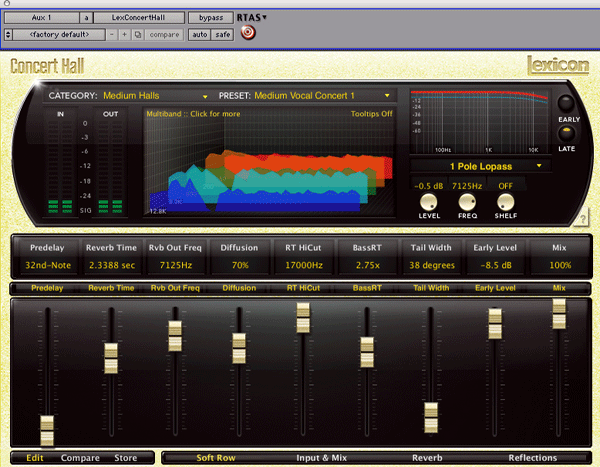Click Multiband Click for more text
Screen dimensions: 600x467
[x=193, y=114]
